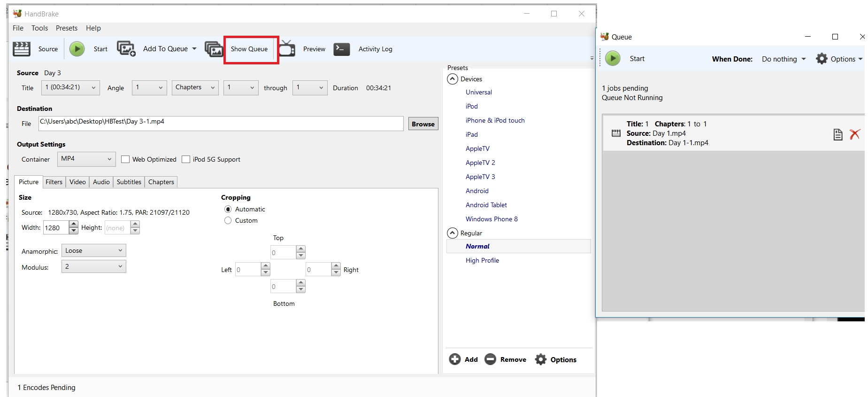868x397 pixels.
Task: Click the Add To Queue icon
Action: [126, 49]
